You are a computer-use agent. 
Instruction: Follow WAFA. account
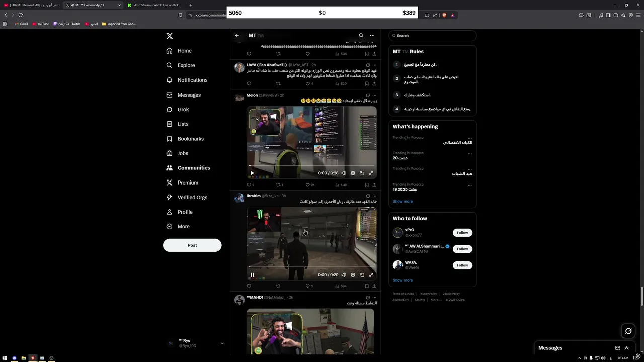pyautogui.click(x=462, y=265)
